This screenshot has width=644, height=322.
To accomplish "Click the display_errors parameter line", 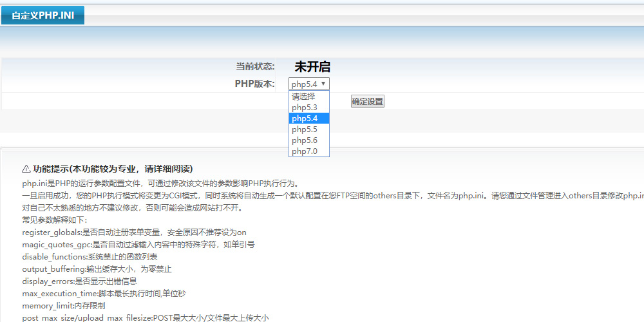I will (x=79, y=281).
